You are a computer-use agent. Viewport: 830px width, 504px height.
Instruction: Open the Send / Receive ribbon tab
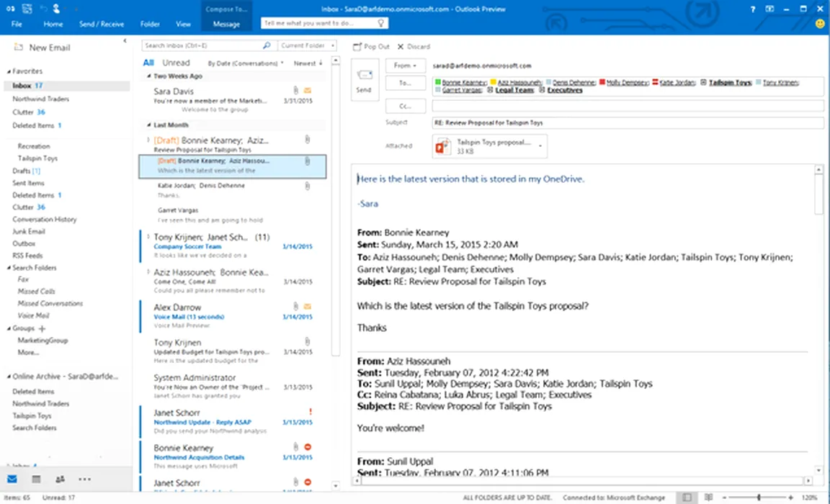(102, 24)
